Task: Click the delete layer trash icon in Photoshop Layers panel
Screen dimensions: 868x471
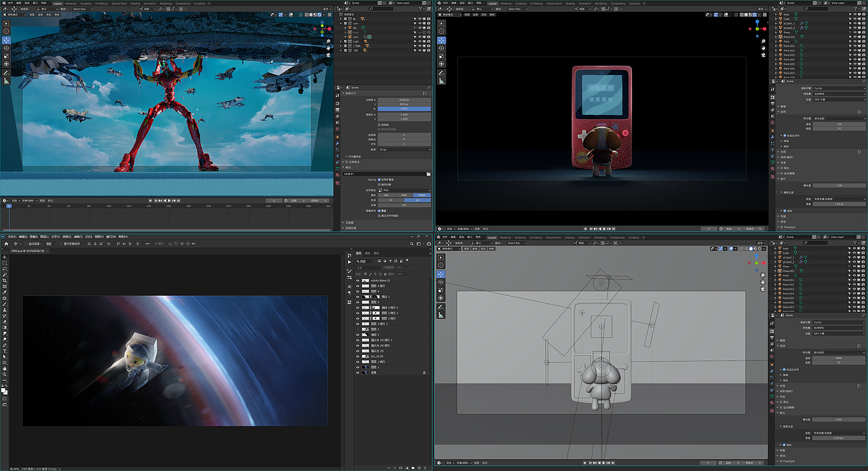Action: tap(425, 468)
